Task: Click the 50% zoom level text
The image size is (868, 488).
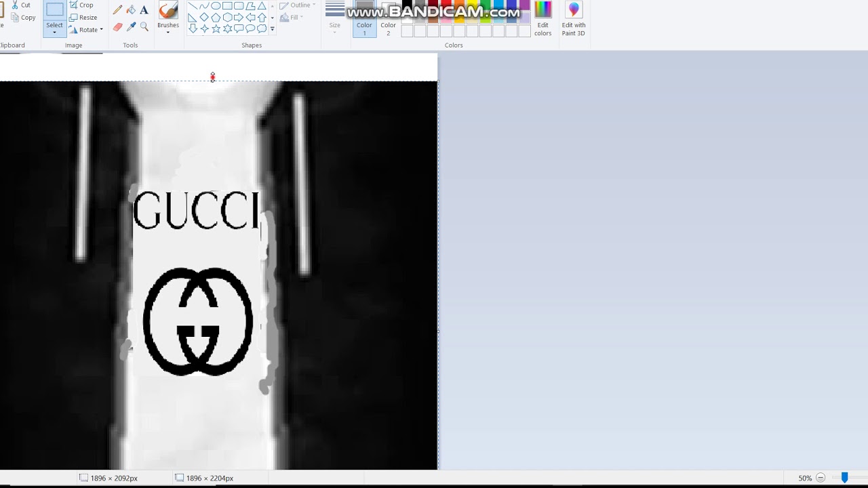Action: pyautogui.click(x=805, y=478)
